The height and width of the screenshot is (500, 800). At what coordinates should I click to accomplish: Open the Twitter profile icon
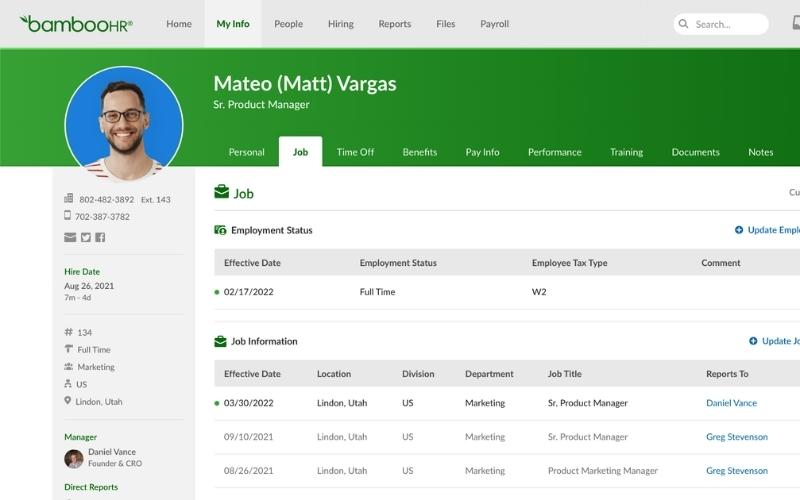pos(85,237)
